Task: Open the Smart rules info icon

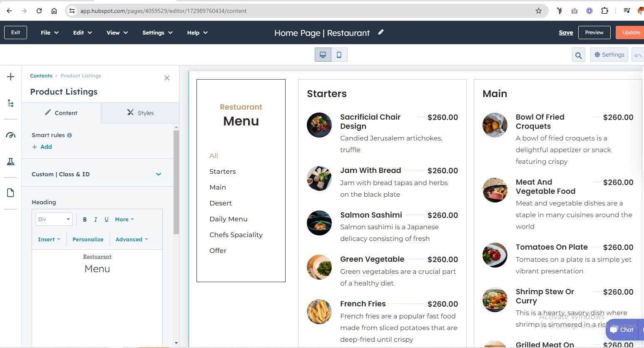Action: point(70,135)
